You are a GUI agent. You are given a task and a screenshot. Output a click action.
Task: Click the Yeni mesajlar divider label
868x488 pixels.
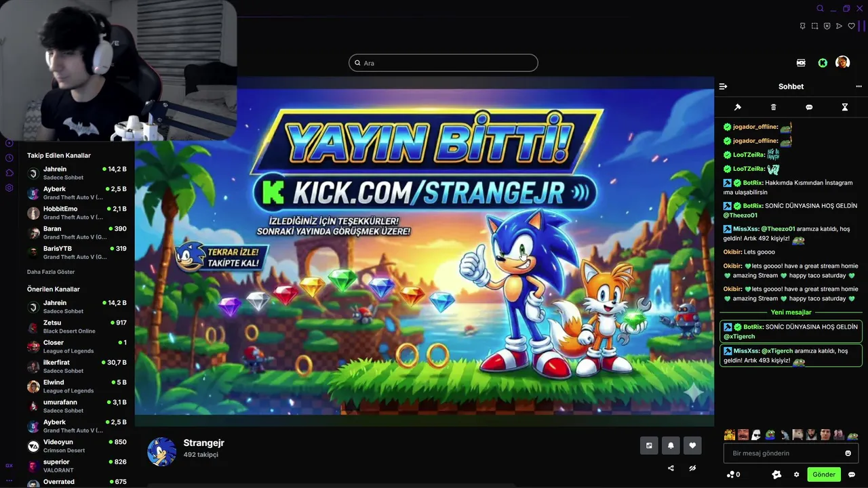791,312
